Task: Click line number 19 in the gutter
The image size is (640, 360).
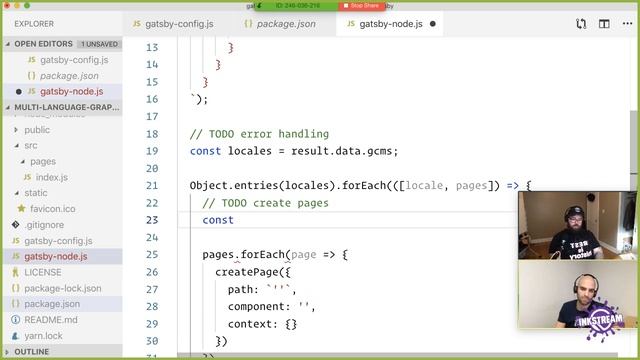Action: point(152,151)
